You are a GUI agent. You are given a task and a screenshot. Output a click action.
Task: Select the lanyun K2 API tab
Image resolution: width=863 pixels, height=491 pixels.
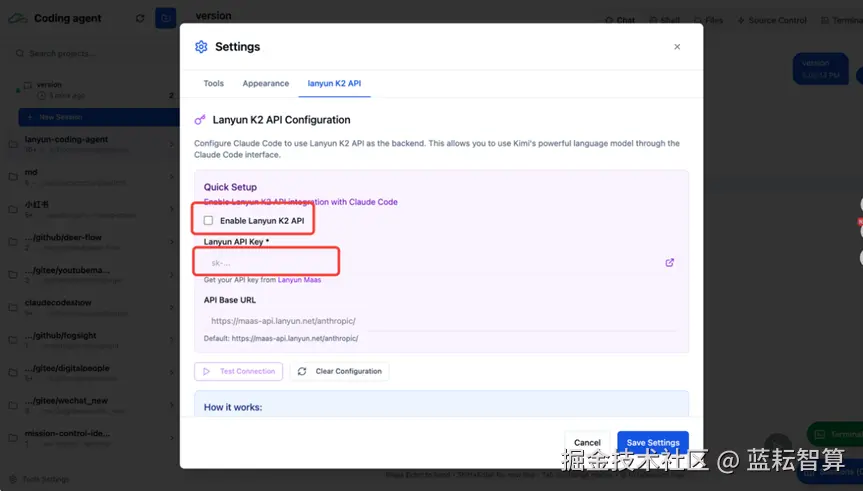click(x=334, y=83)
